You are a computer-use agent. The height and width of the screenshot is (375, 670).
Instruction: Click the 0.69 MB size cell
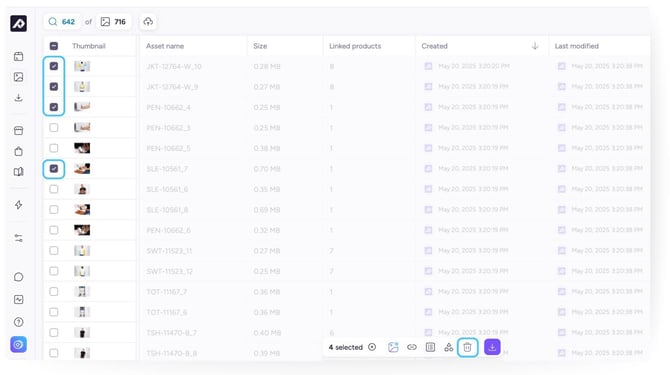(x=267, y=210)
